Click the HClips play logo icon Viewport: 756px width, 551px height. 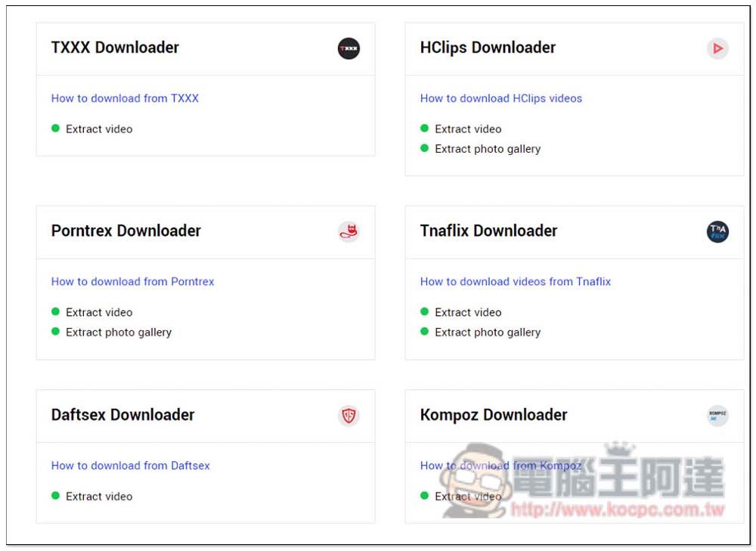point(717,48)
